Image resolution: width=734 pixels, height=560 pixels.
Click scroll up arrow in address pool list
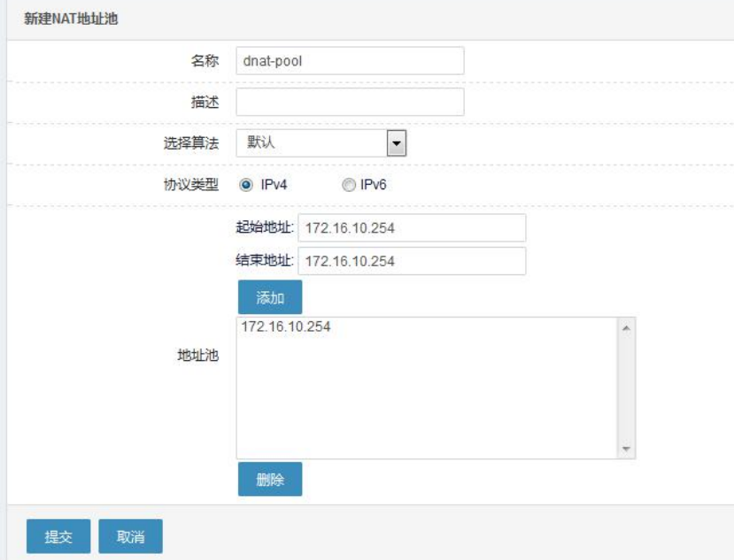626,328
